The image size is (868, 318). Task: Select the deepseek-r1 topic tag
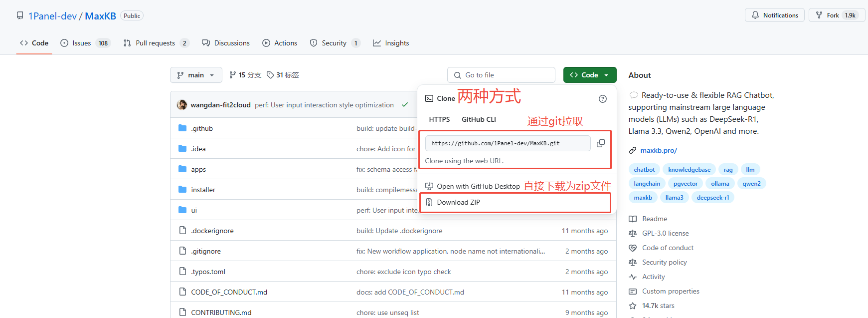712,198
